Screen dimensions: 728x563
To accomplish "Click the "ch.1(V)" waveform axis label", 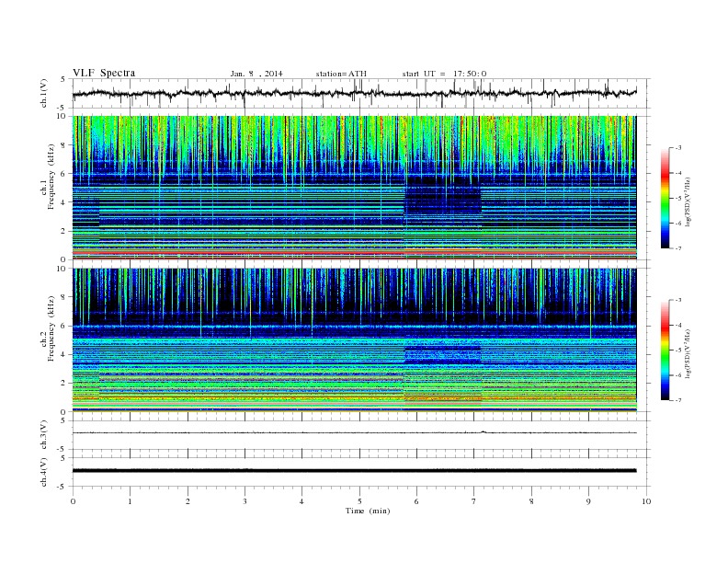I will coord(44,93).
